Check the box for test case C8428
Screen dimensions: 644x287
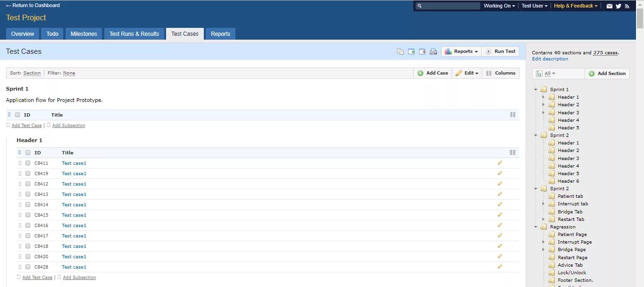click(x=28, y=267)
